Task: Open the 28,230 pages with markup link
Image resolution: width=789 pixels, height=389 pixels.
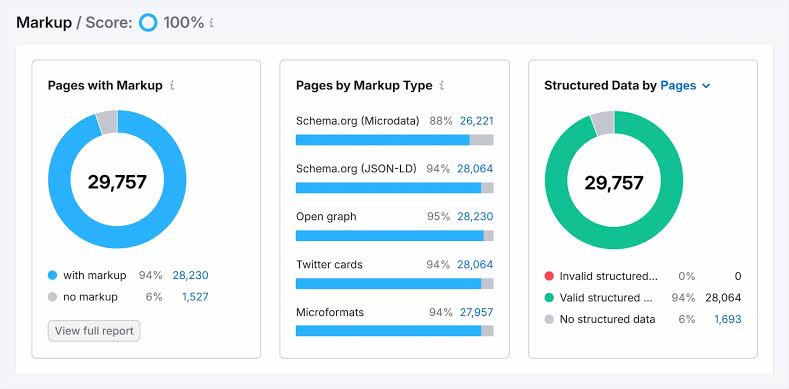Action: (x=190, y=275)
